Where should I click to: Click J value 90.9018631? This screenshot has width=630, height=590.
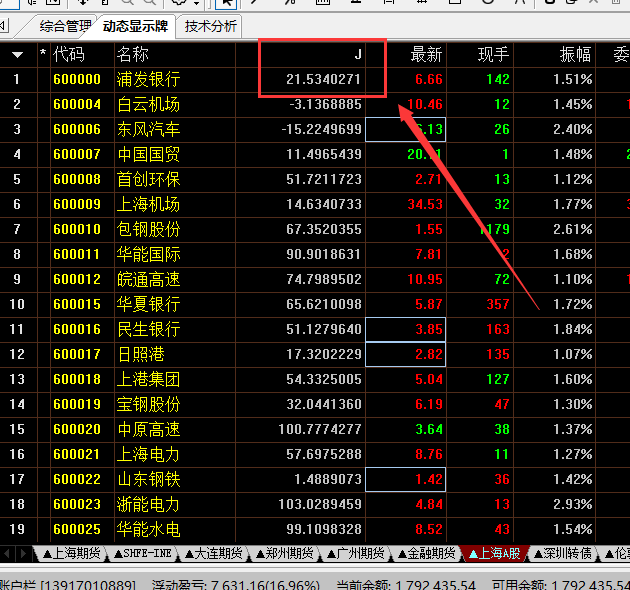[x=323, y=254]
